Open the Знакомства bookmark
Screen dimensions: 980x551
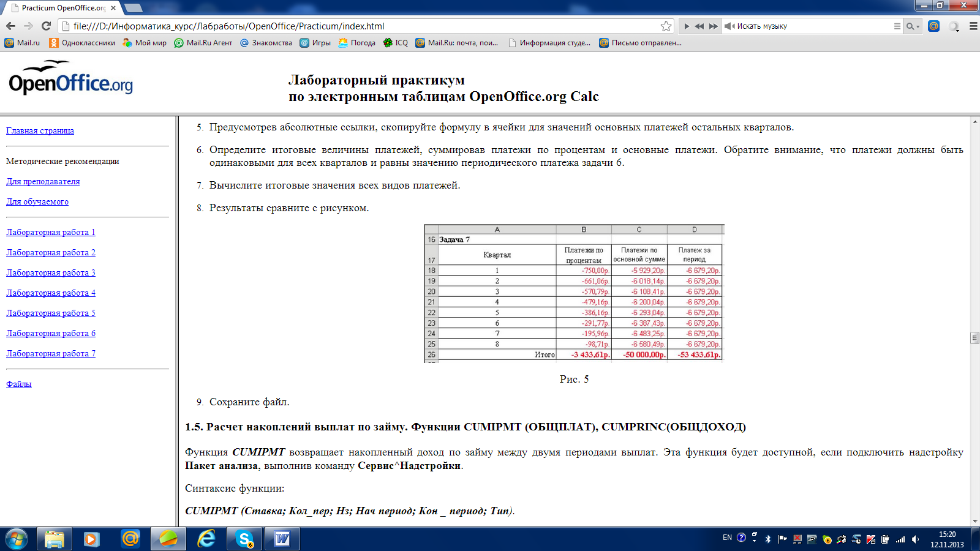point(266,42)
